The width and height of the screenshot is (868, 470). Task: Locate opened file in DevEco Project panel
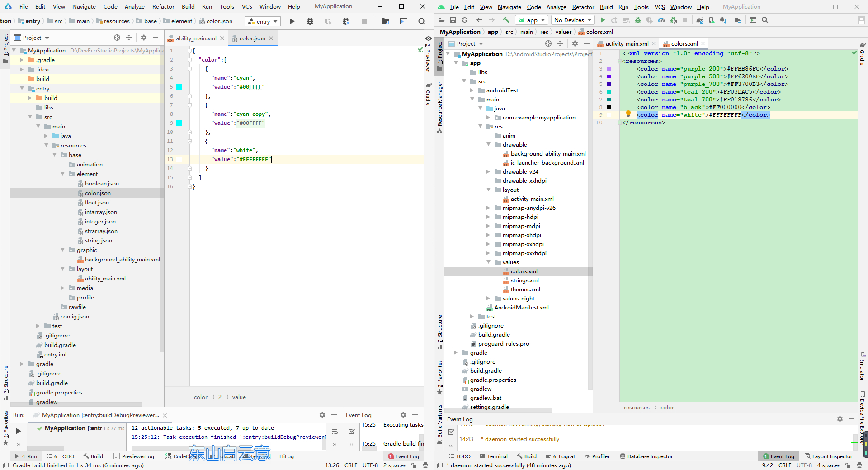pyautogui.click(x=117, y=38)
